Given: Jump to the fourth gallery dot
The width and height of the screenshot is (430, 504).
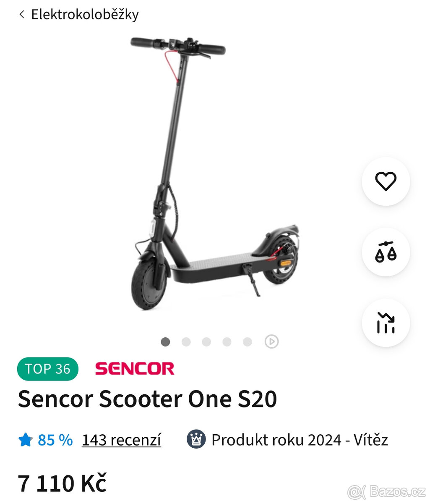Looking at the screenshot, I should pyautogui.click(x=227, y=341).
